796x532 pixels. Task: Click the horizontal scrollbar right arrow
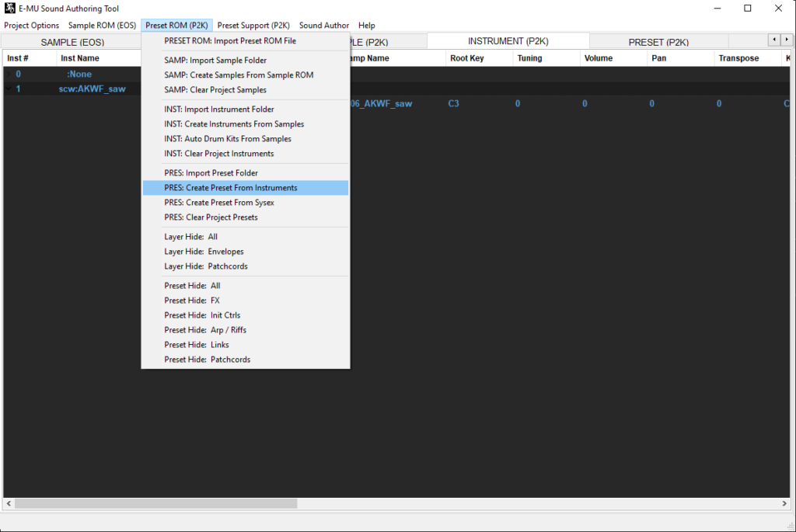coord(784,503)
